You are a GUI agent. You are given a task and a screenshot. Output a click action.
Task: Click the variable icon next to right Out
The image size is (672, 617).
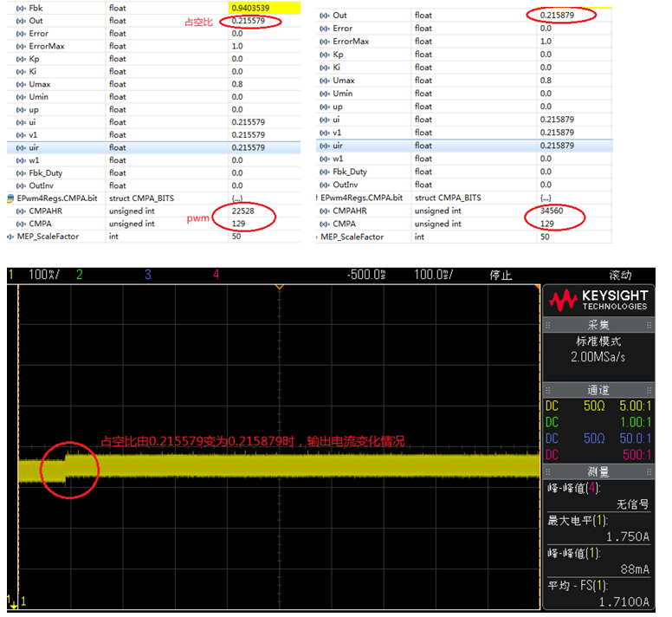coord(325,16)
